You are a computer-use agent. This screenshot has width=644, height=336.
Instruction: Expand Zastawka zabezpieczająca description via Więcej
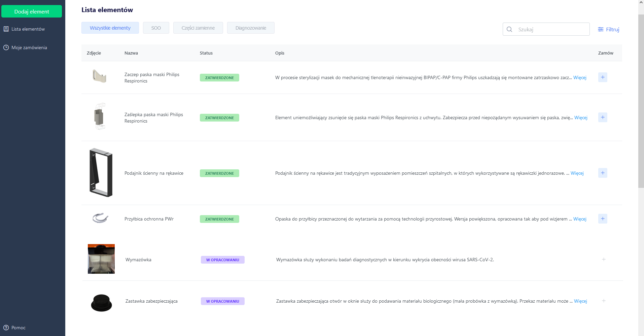pos(580,301)
